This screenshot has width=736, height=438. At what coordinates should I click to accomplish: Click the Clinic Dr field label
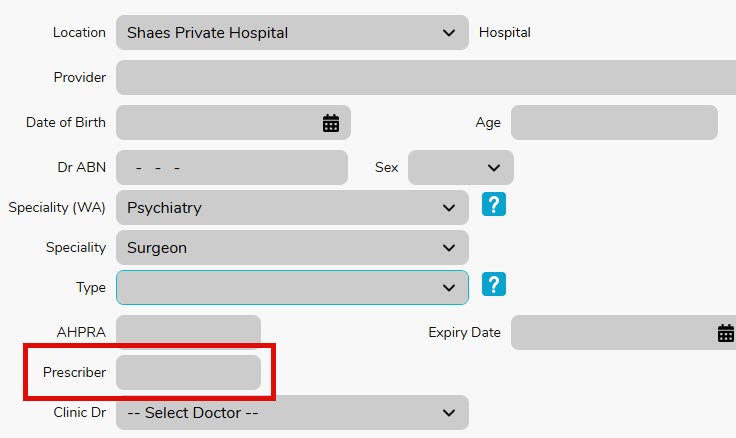[x=79, y=412]
